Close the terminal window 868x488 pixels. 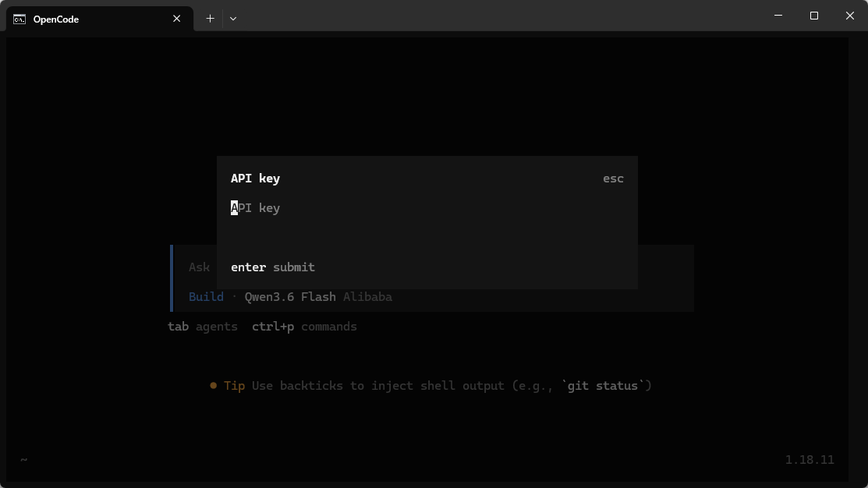coord(850,16)
